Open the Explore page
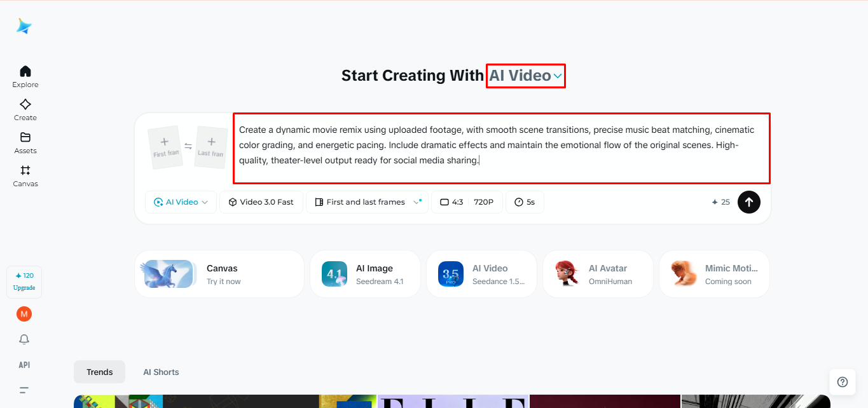The height and width of the screenshot is (408, 868). coord(25,76)
